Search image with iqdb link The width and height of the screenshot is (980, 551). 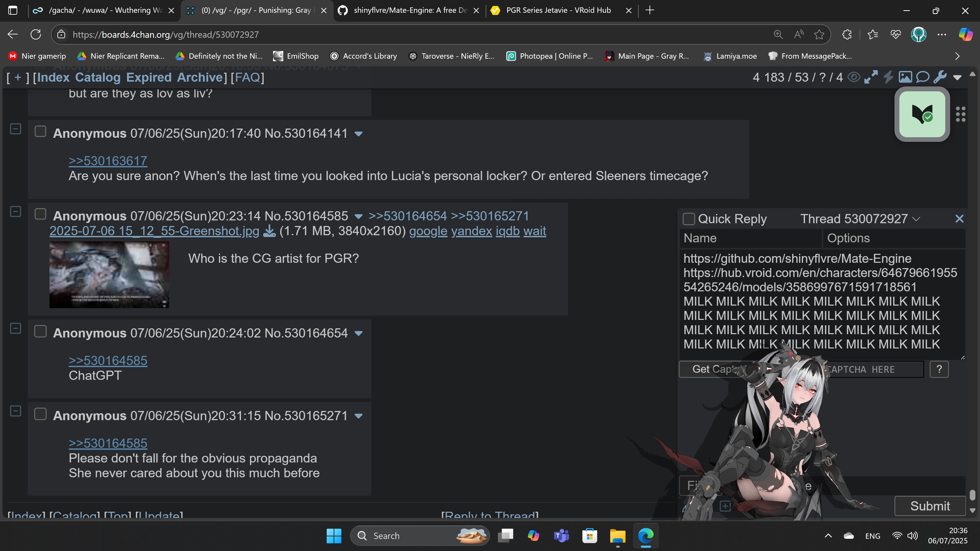508,231
